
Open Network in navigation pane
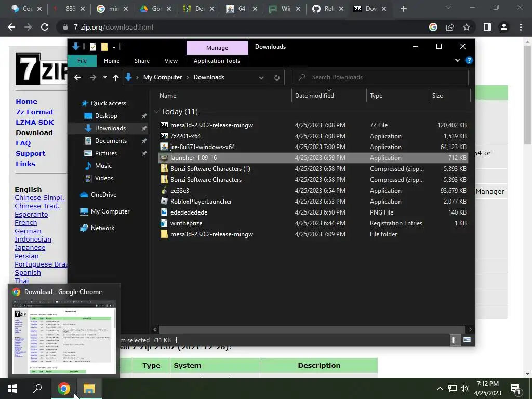[102, 228]
